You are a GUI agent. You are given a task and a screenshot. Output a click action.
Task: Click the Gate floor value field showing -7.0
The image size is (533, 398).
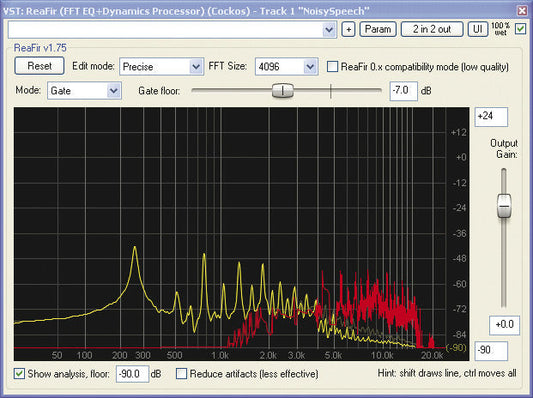tap(403, 91)
